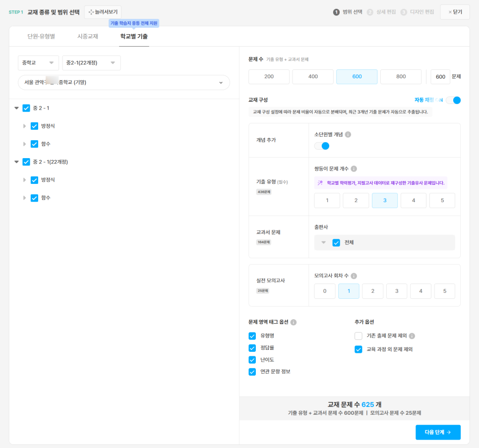Toggle the 난이도 checkbox

click(252, 360)
